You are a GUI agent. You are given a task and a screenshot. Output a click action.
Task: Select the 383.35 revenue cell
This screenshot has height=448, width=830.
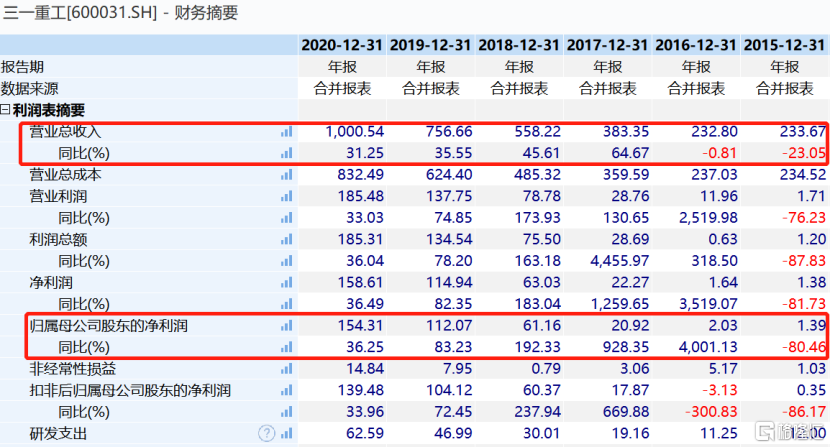(626, 132)
